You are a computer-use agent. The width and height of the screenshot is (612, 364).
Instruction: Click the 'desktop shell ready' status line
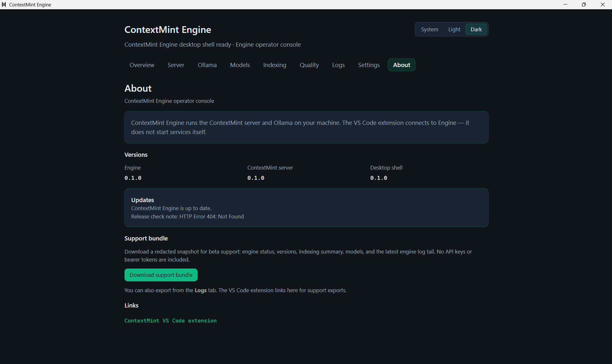click(x=213, y=44)
